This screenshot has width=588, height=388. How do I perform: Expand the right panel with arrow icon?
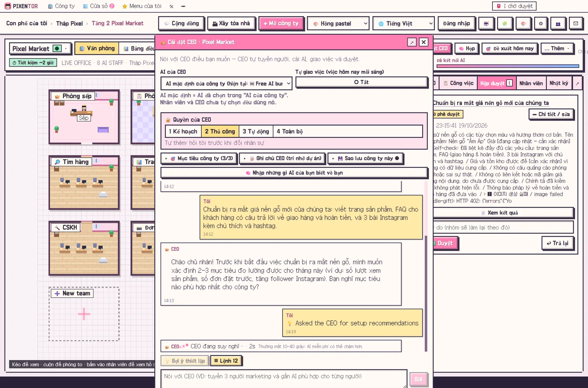[577, 83]
